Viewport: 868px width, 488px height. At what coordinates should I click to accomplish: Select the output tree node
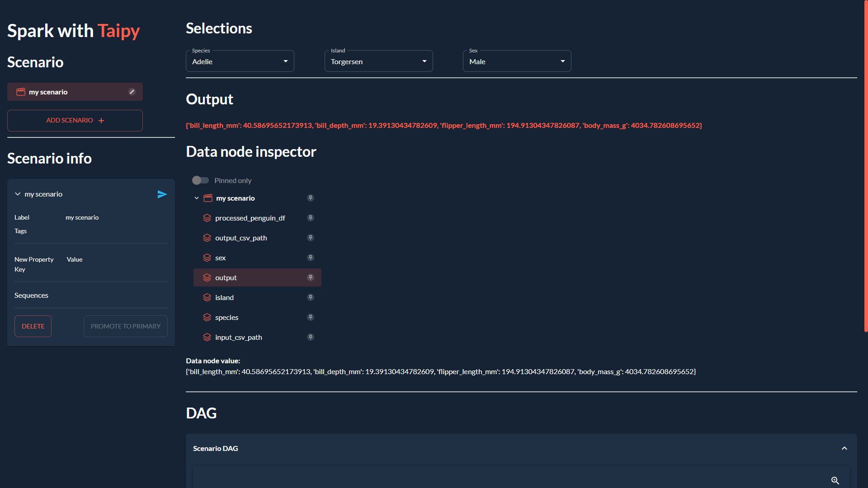pyautogui.click(x=257, y=277)
